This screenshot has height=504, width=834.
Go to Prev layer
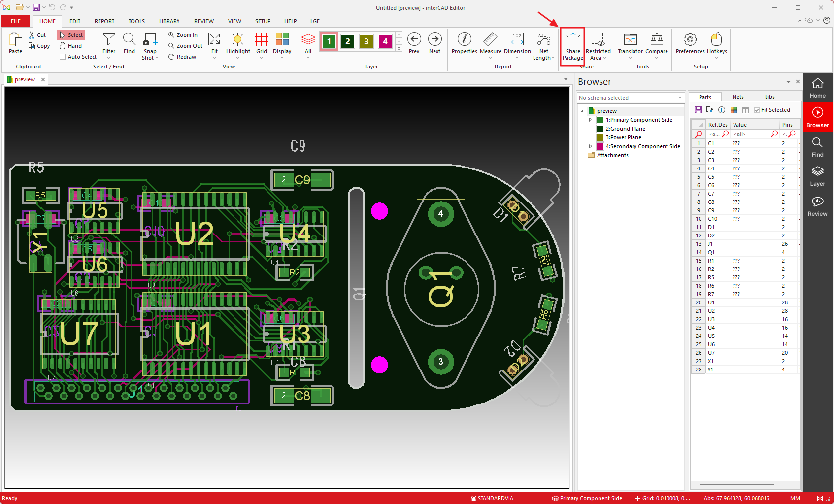[414, 43]
